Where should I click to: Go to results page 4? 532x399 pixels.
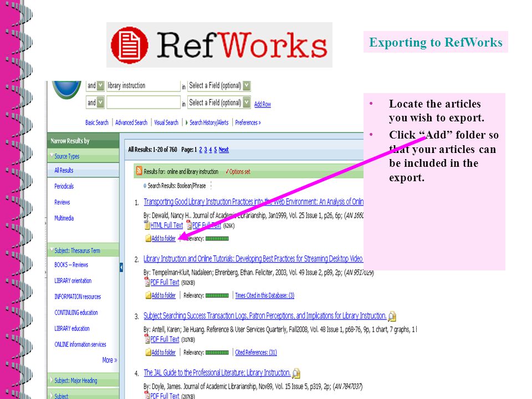(x=211, y=150)
